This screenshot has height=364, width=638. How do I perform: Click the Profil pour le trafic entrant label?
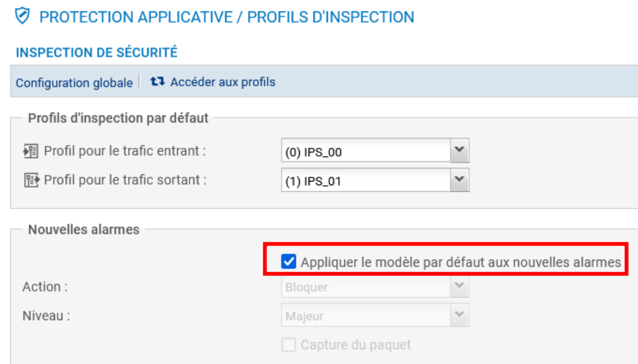125,151
